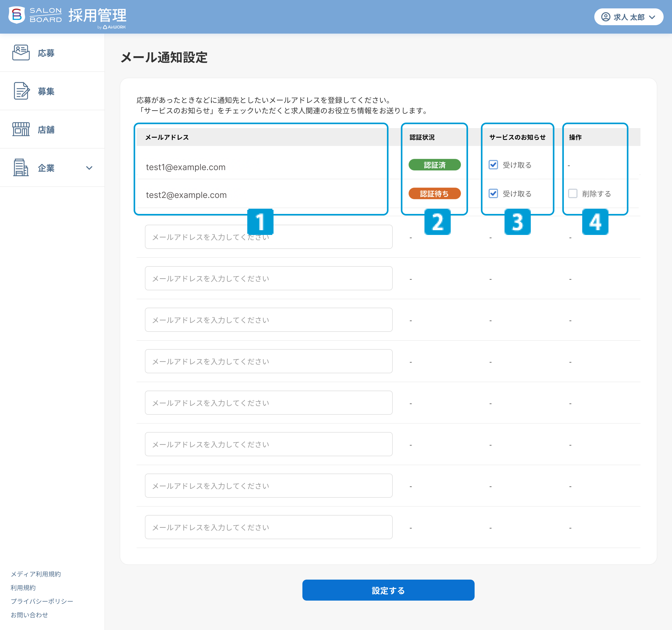Viewport: 672px width, 630px height.
Task: Select the 店舗 sidebar menu item
Action: 46,130
